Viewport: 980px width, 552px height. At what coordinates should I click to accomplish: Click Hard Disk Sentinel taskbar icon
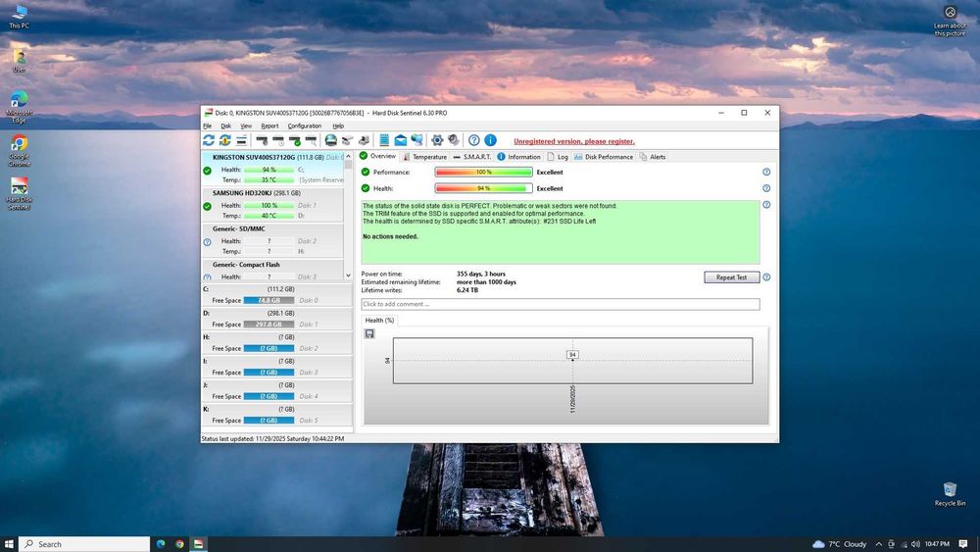pyautogui.click(x=198, y=544)
